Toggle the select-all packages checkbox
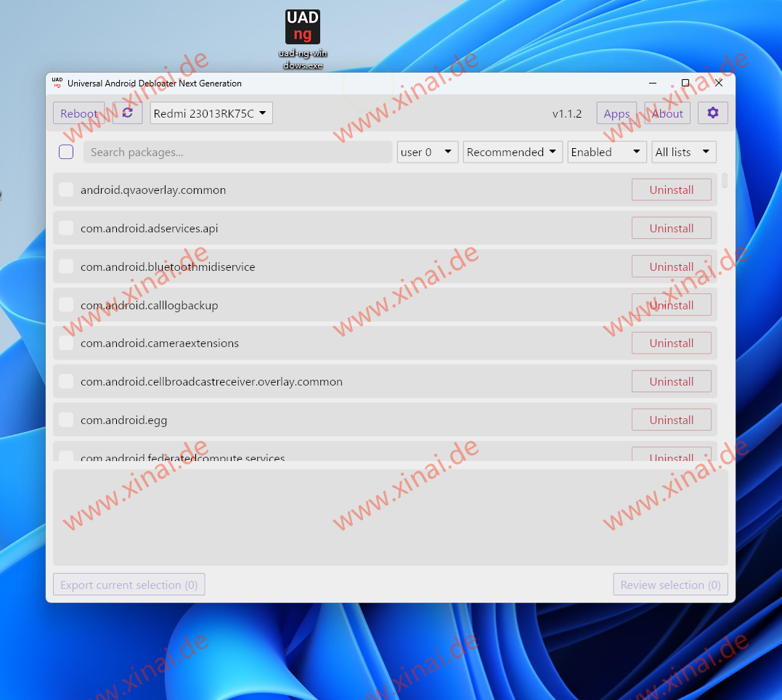Screen dimensions: 782x700 pos(66,152)
